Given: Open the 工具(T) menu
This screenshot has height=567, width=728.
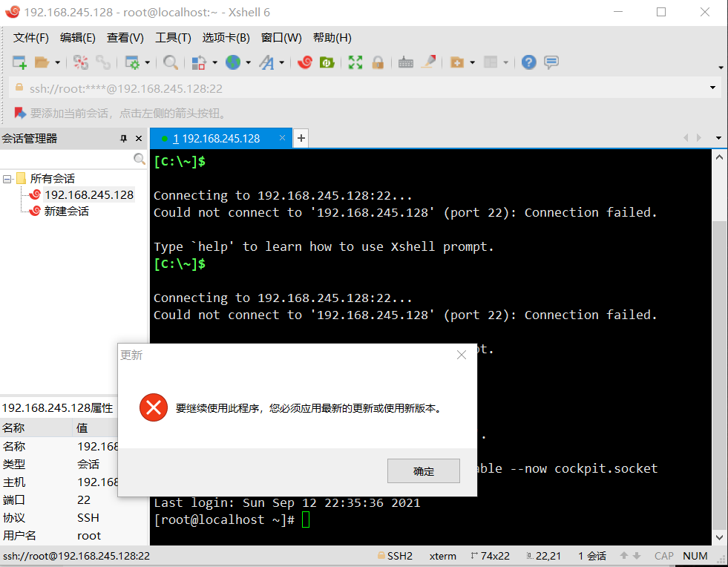Looking at the screenshot, I should point(173,38).
